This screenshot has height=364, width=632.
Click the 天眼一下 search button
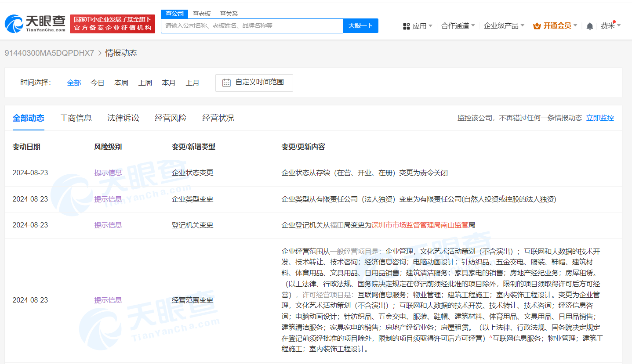[x=360, y=25]
